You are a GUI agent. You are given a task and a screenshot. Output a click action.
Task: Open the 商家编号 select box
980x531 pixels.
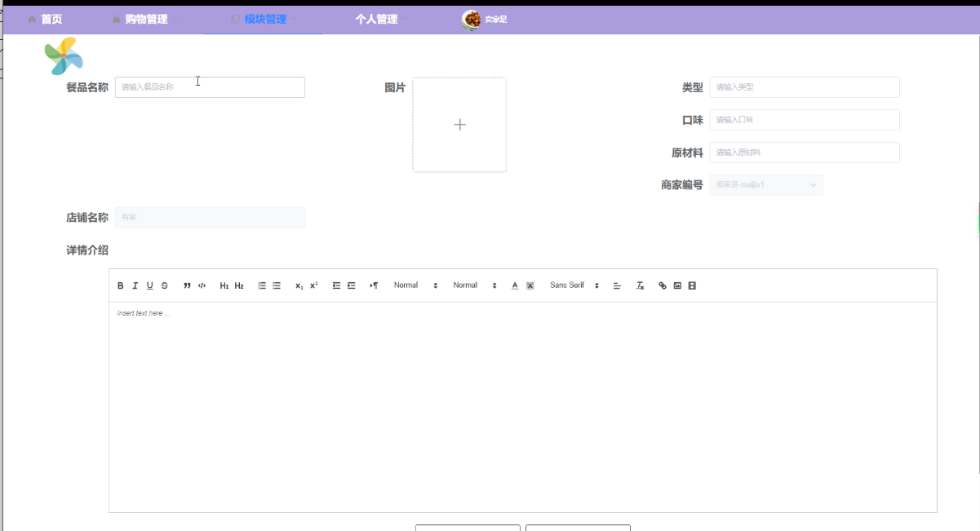(x=766, y=185)
